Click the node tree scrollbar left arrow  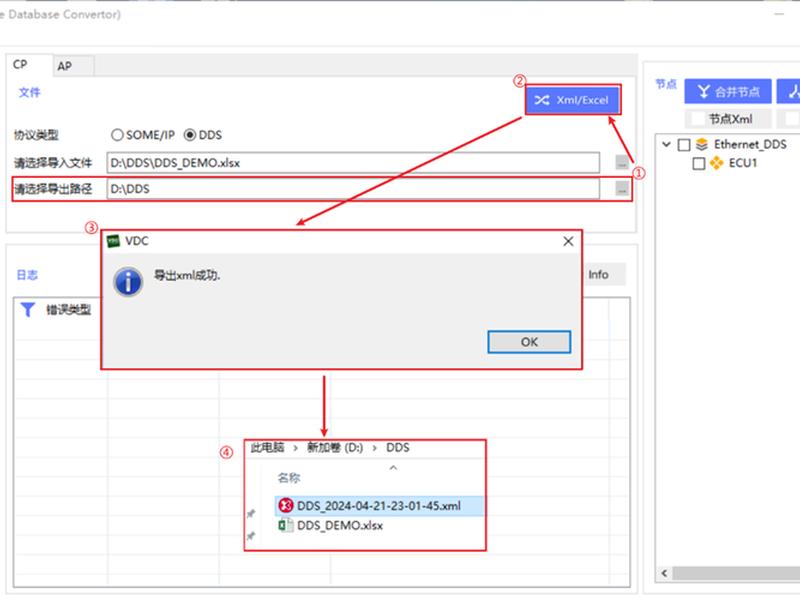pyautogui.click(x=664, y=573)
